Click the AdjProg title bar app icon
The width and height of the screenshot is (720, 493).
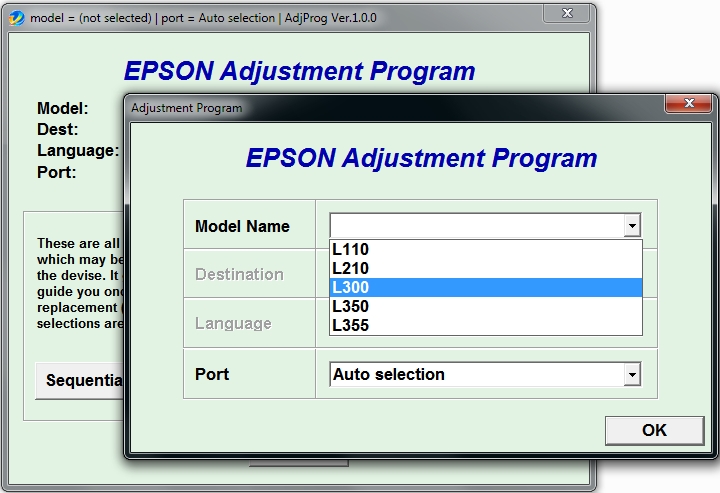pos(17,18)
